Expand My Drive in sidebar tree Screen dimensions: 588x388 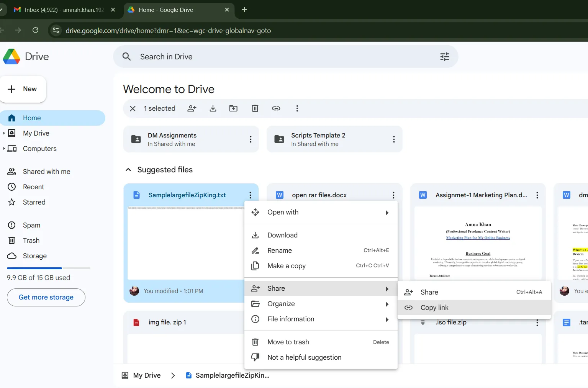[4, 133]
